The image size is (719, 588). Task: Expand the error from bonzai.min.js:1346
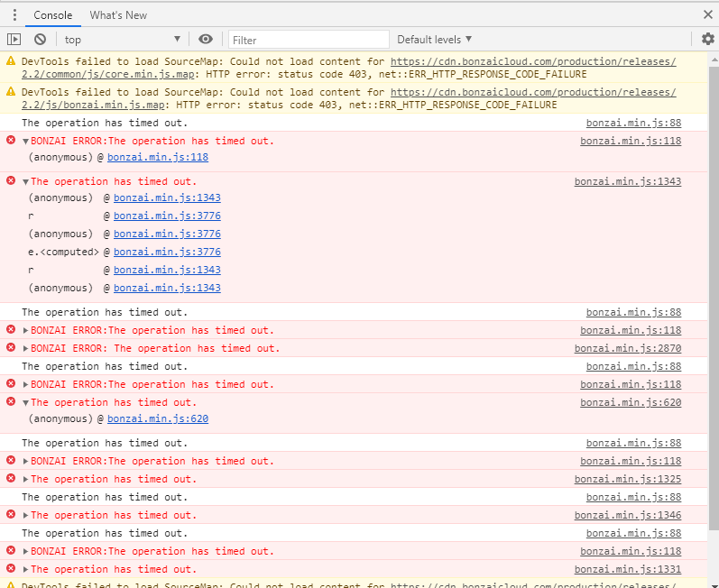(25, 515)
